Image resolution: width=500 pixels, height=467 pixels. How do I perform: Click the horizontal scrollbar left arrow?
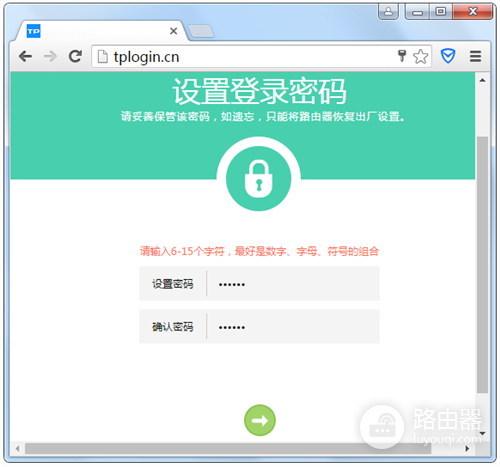[x=17, y=449]
